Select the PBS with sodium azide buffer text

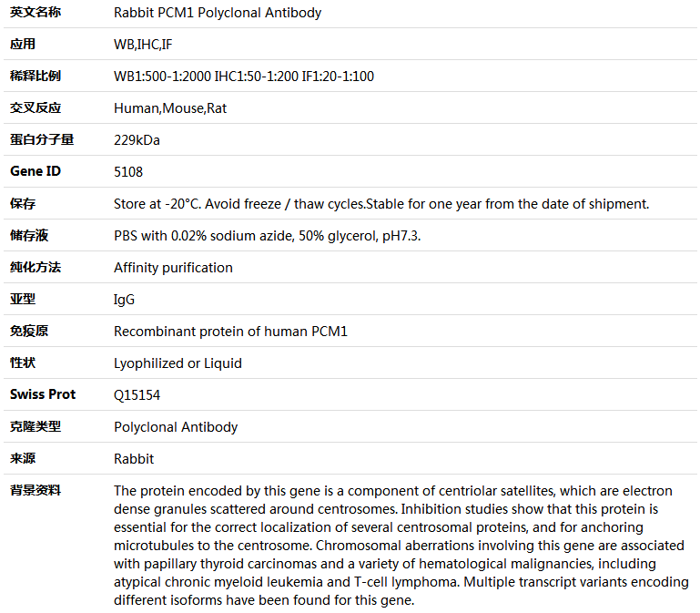click(x=267, y=236)
